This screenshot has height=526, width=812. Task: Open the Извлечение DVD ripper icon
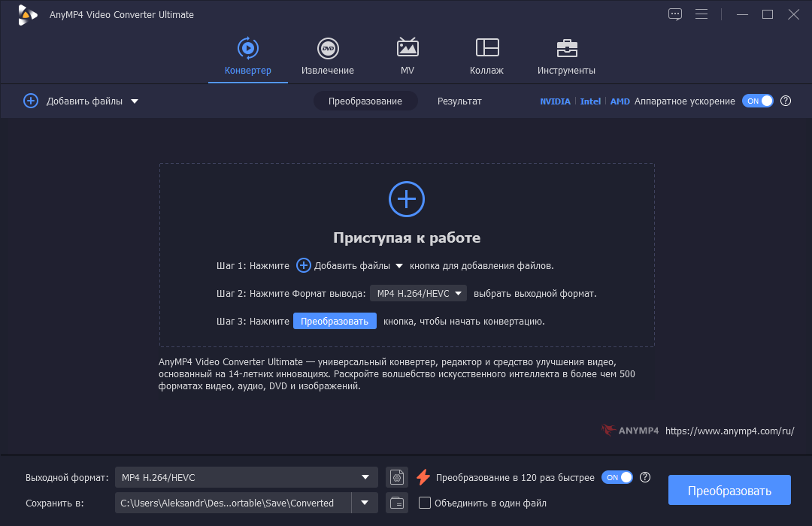328,49
